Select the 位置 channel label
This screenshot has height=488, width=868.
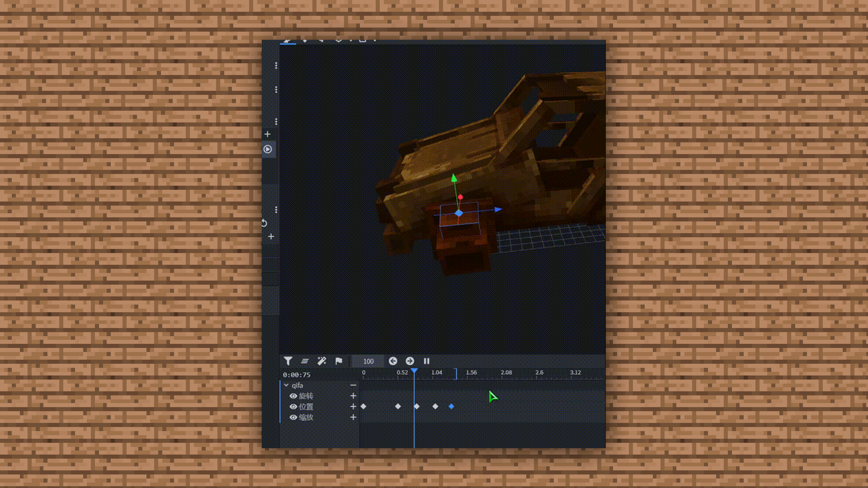[x=306, y=407]
